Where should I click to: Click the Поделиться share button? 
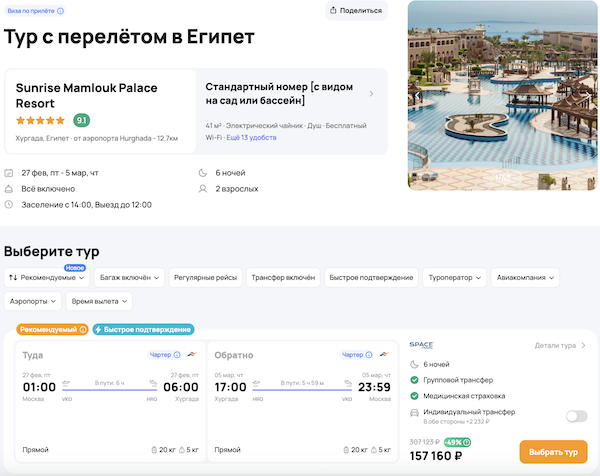click(356, 11)
